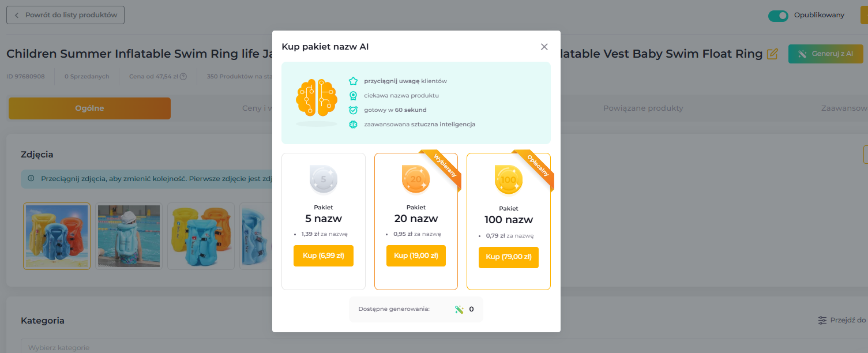The image size is (868, 353).
Task: Select the pool child photo thumbnail
Action: click(x=129, y=236)
